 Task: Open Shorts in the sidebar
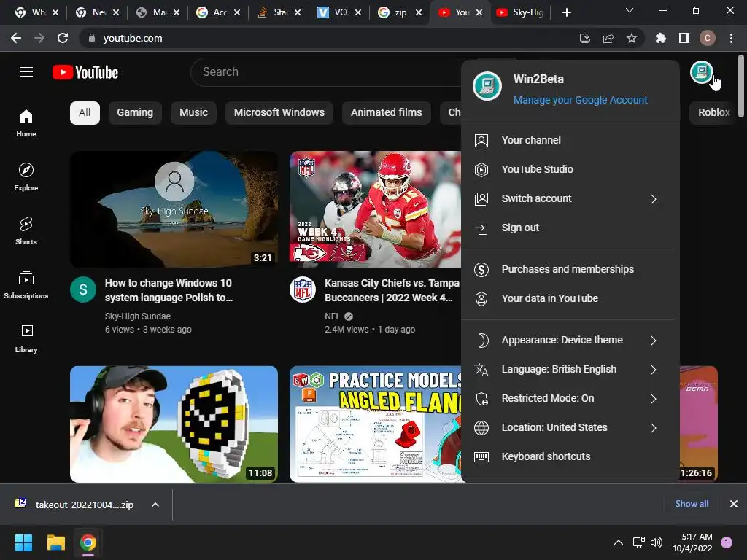coord(26,230)
